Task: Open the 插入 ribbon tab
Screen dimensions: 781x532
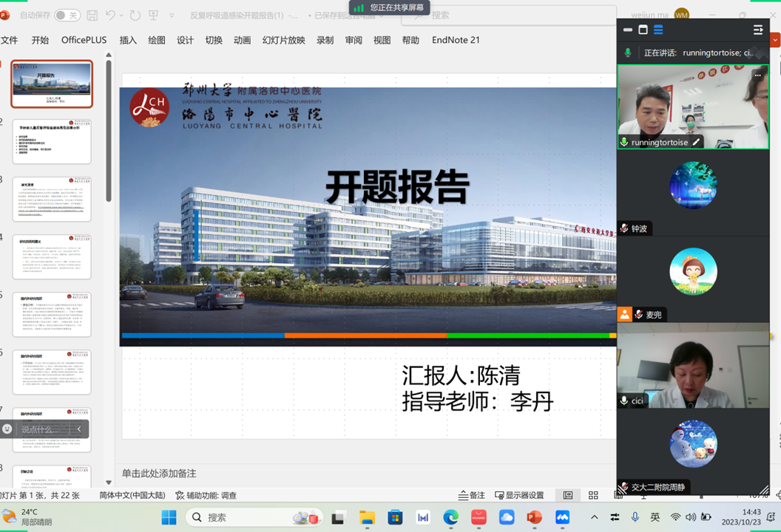Action: pos(128,40)
